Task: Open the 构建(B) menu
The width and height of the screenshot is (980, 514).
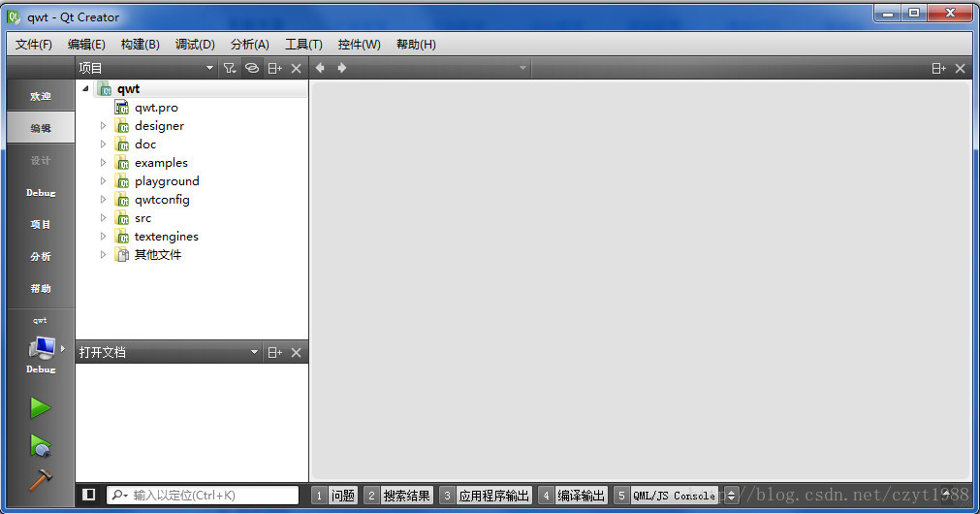Action: point(140,45)
